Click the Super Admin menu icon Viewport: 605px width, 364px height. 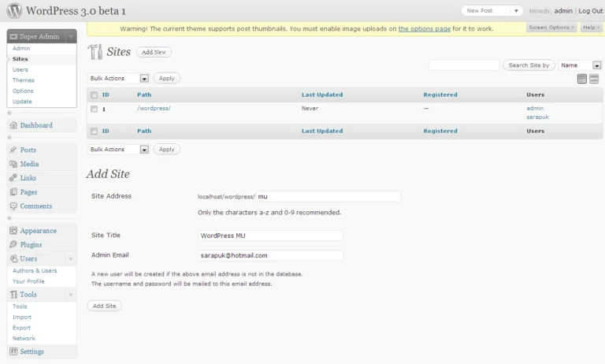click(14, 37)
